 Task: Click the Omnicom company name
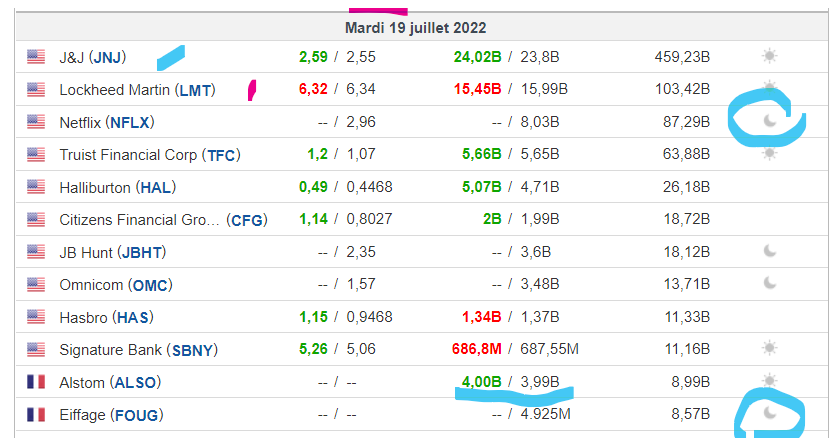91,285
